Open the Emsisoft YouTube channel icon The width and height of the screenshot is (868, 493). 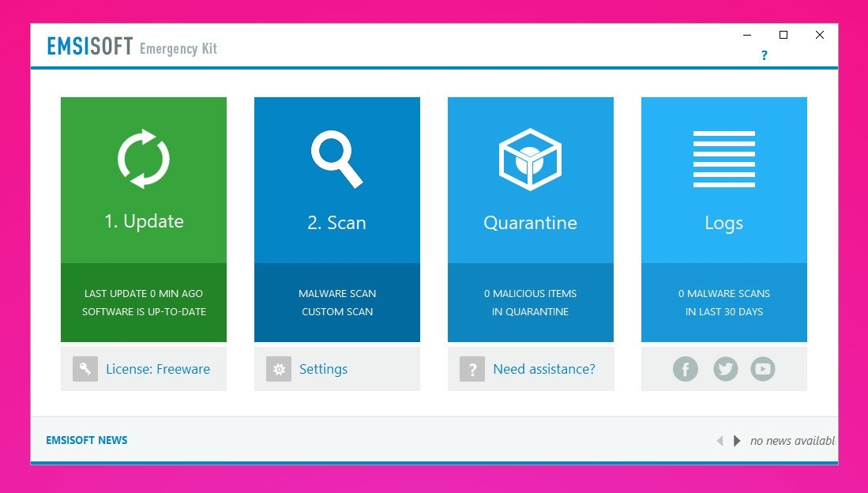pos(763,369)
